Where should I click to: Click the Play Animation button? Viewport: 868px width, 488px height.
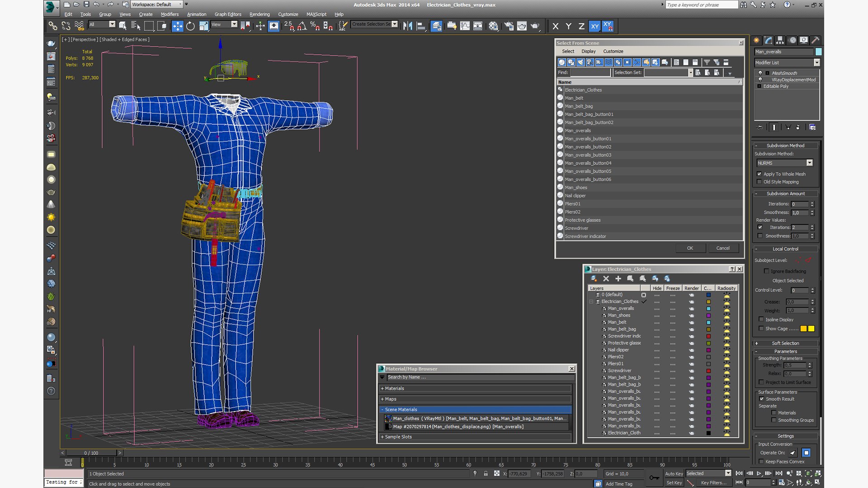click(x=759, y=474)
